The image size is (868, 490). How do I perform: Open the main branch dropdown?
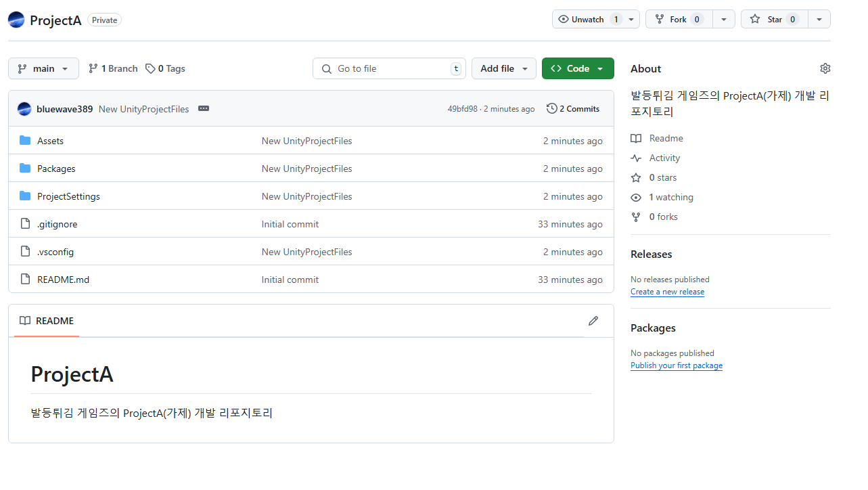click(43, 68)
